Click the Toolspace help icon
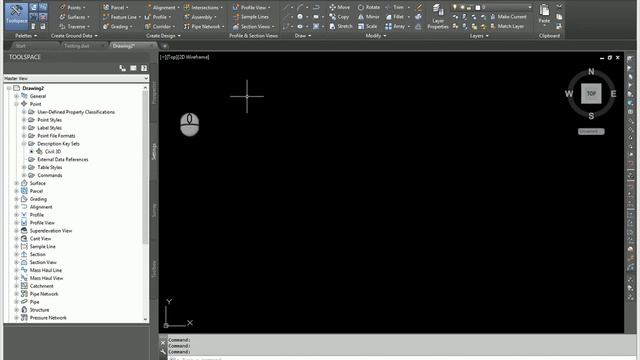This screenshot has width=640, height=360. (144, 68)
